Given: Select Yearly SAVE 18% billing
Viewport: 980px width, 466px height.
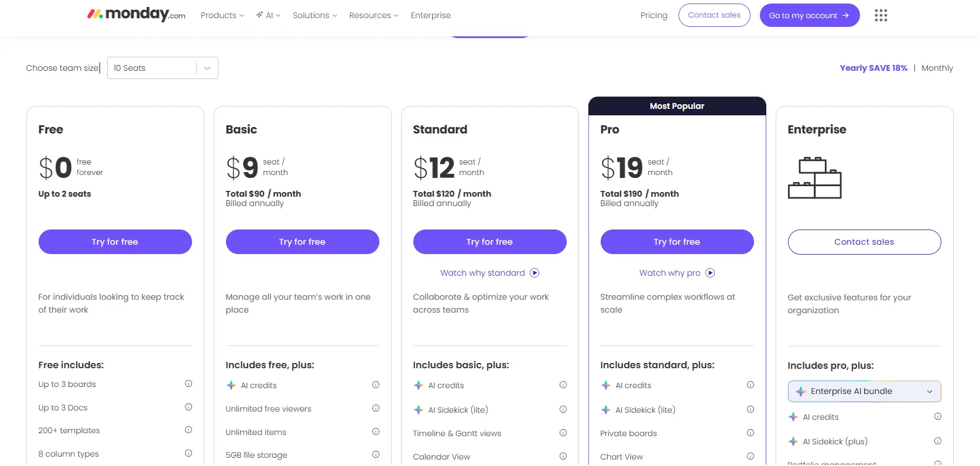Looking at the screenshot, I should coord(873,68).
